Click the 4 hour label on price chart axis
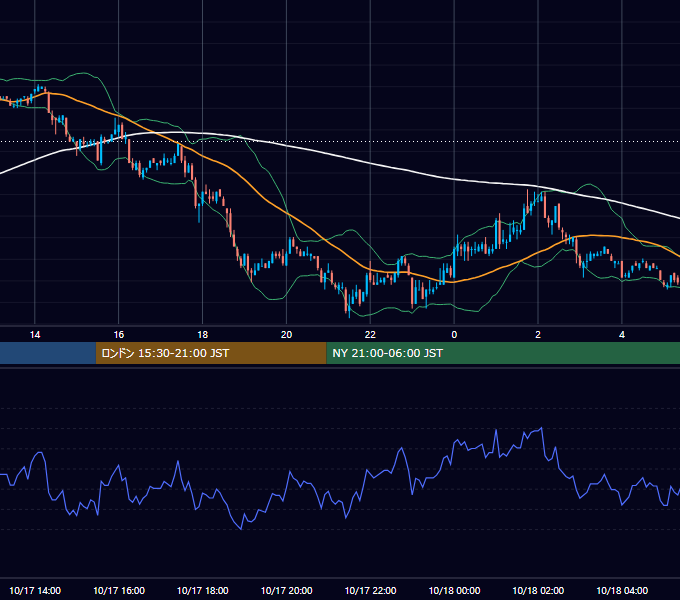 pos(622,335)
